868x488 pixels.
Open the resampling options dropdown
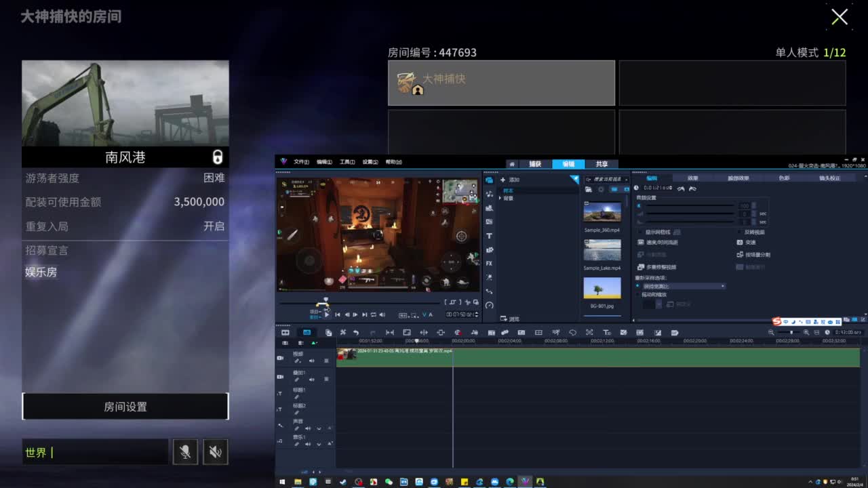pos(684,286)
